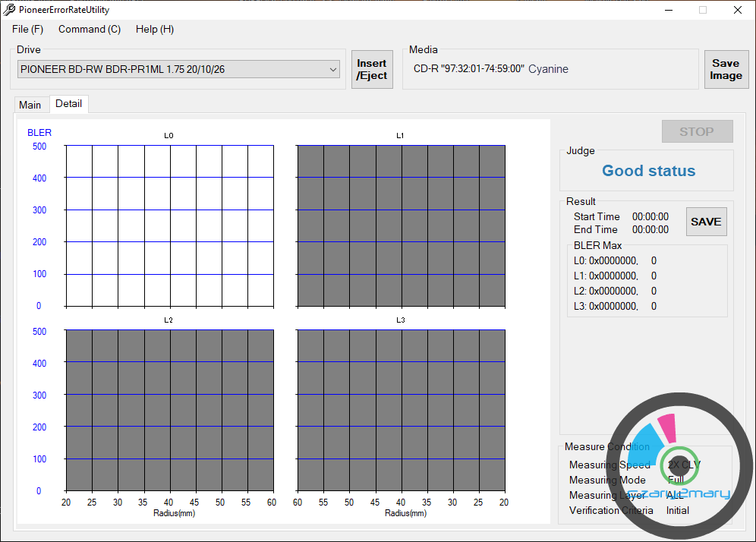Switch to the Main tab

click(x=30, y=105)
